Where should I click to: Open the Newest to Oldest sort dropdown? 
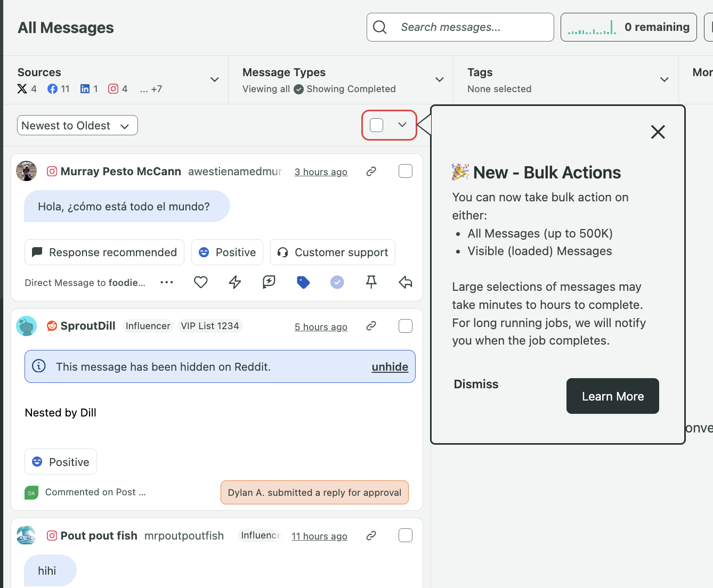tap(77, 125)
